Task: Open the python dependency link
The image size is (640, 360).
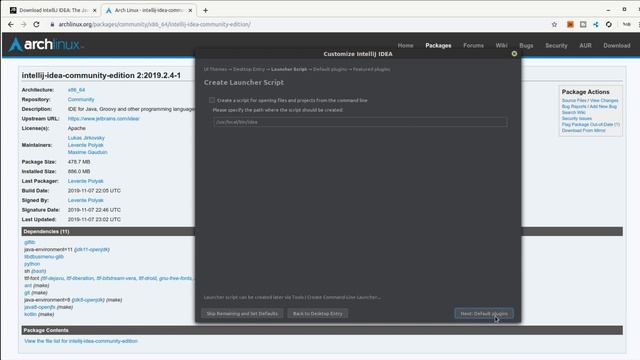Action: [x=32, y=264]
